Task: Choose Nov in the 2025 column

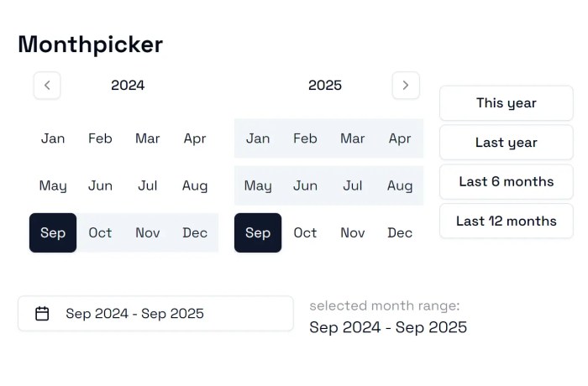Action: point(353,232)
